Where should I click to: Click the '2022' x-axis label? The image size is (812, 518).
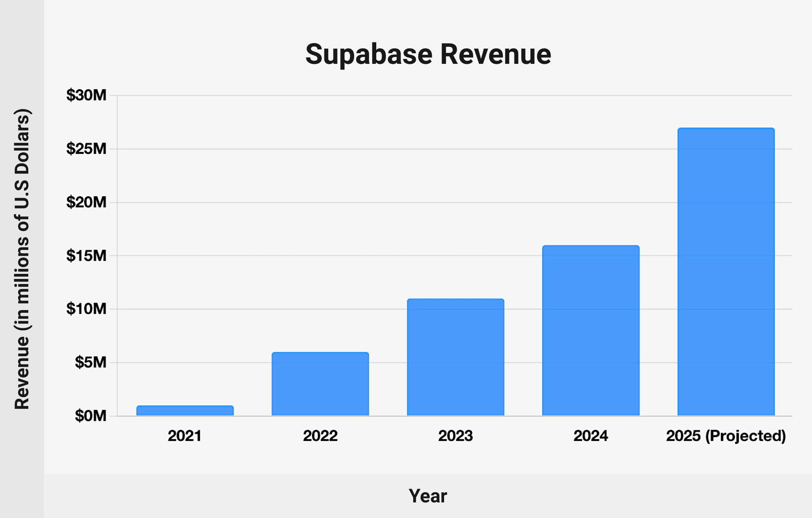click(320, 436)
